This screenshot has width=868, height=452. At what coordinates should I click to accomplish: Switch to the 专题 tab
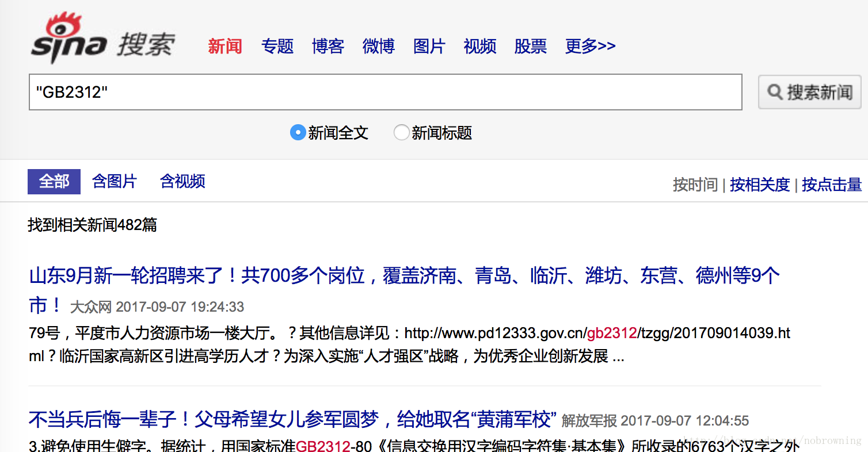tap(277, 46)
